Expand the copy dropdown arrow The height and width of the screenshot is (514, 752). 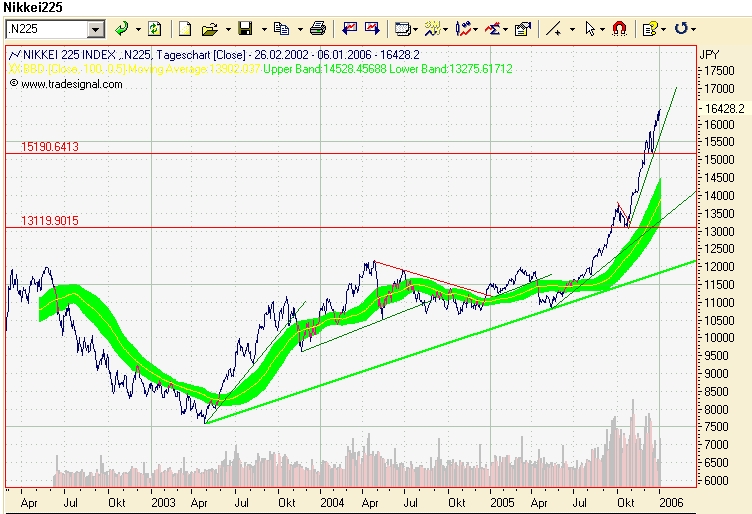[300, 30]
